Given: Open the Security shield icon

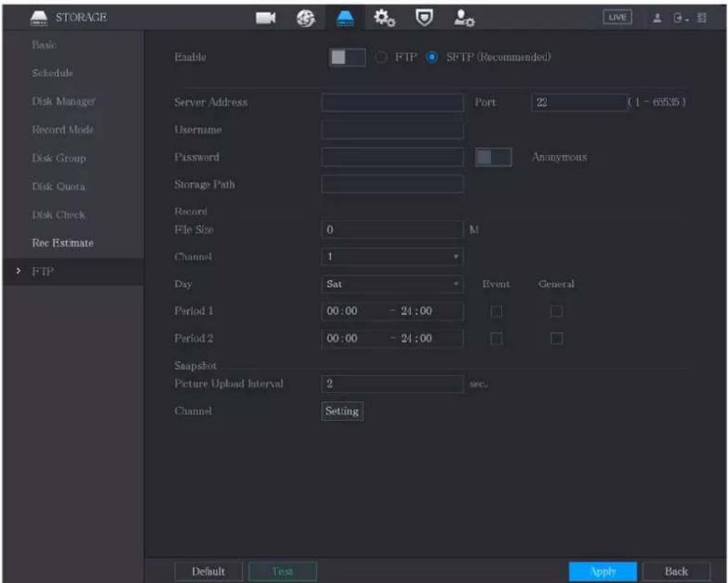Looking at the screenshot, I should tap(424, 17).
